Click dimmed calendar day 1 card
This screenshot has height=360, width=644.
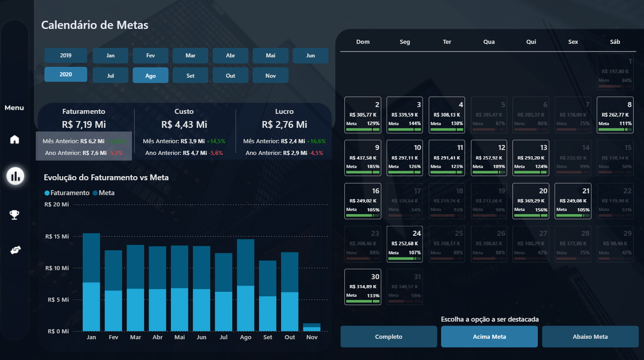click(x=615, y=72)
